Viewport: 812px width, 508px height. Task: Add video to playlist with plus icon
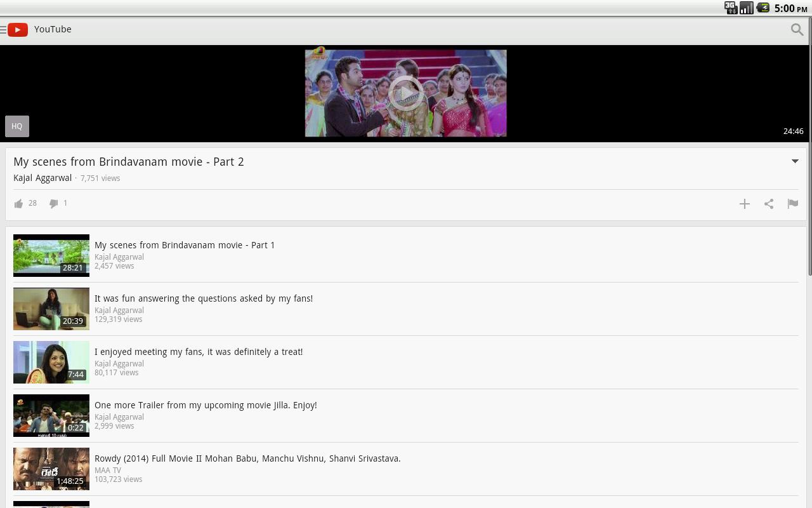pyautogui.click(x=745, y=204)
